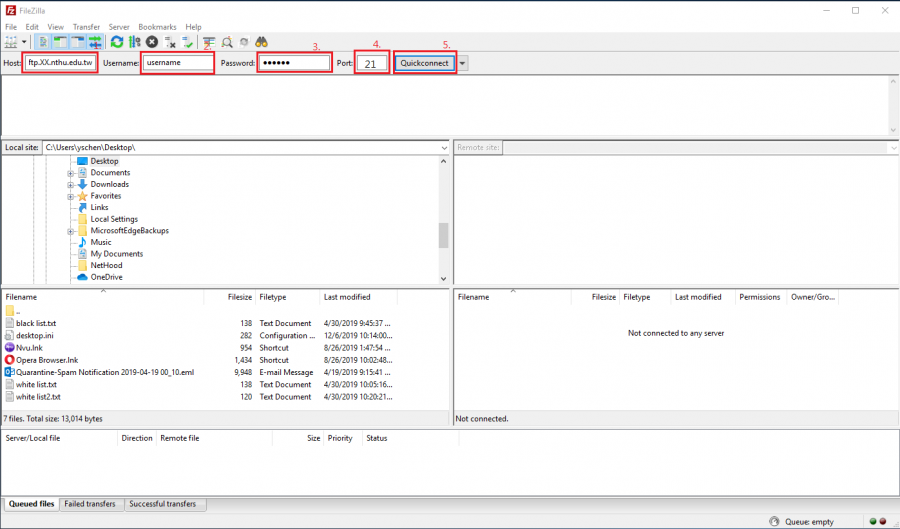Toggle the local directory tree view
The height and width of the screenshot is (529, 900).
pos(61,42)
